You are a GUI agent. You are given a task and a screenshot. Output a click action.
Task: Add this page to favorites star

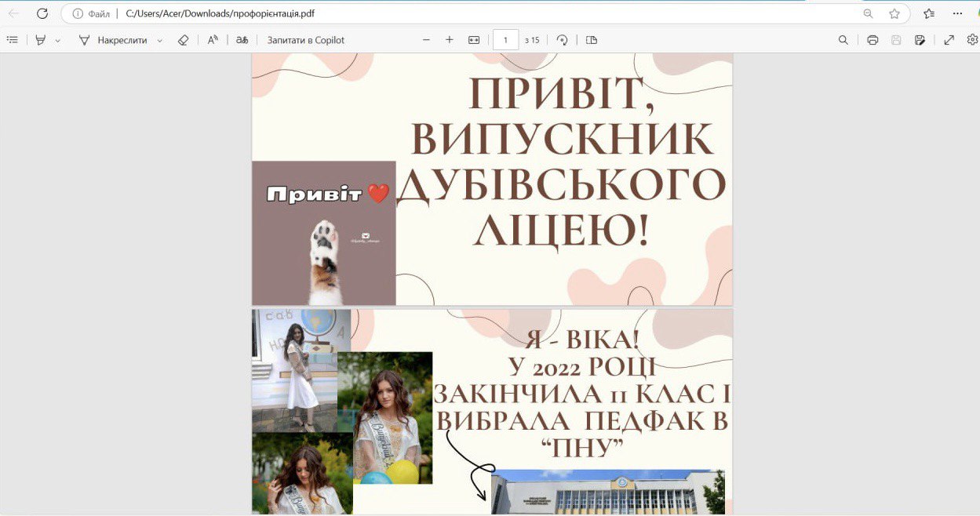pyautogui.click(x=894, y=13)
